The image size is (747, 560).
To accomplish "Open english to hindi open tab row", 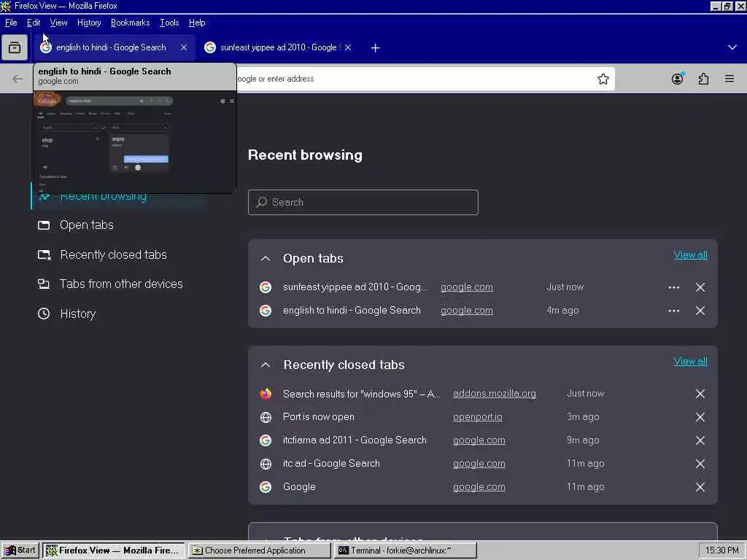I will coord(352,311).
